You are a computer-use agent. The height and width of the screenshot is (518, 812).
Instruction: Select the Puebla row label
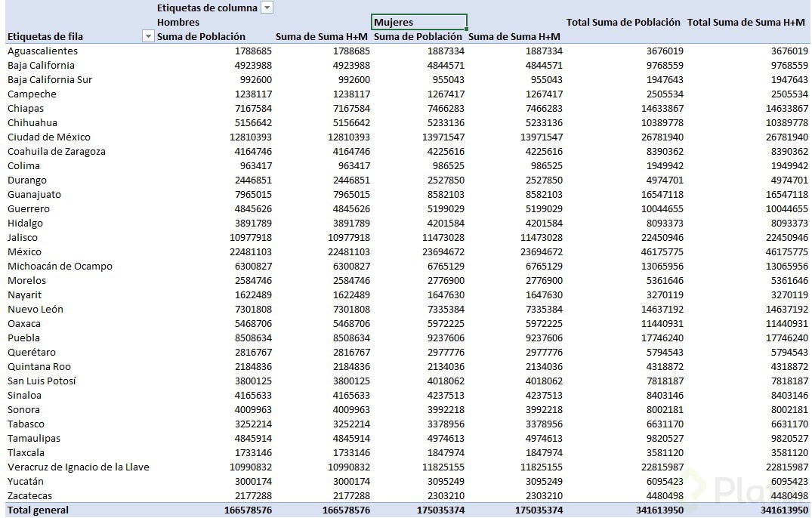pos(23,338)
